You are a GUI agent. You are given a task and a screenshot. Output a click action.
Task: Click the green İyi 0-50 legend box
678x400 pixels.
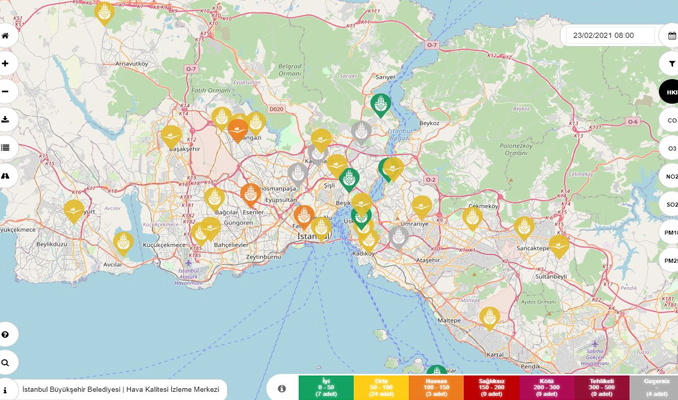pos(325,388)
